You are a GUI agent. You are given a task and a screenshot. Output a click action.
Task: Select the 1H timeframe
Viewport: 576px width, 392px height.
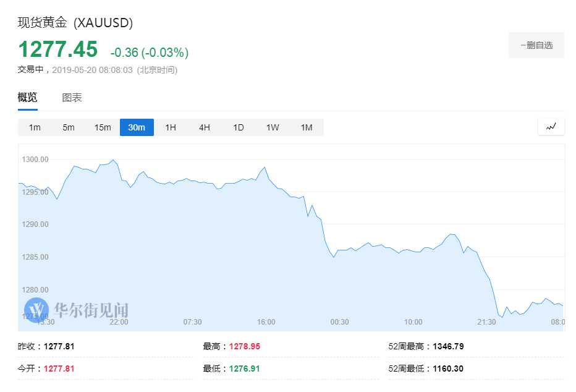click(x=171, y=127)
